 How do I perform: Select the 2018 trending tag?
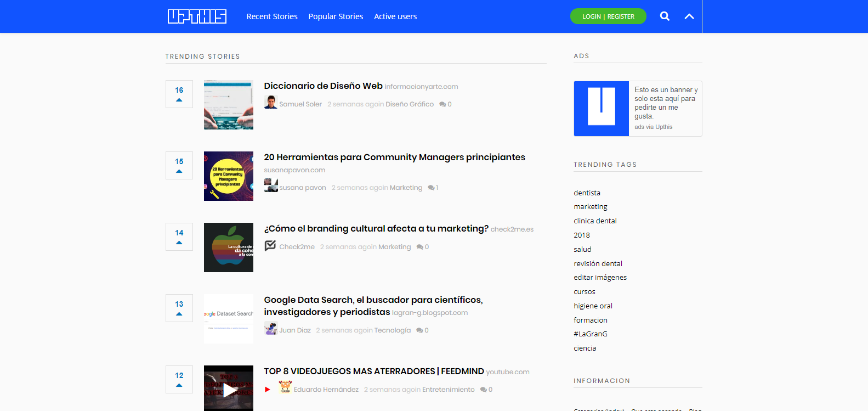[582, 235]
